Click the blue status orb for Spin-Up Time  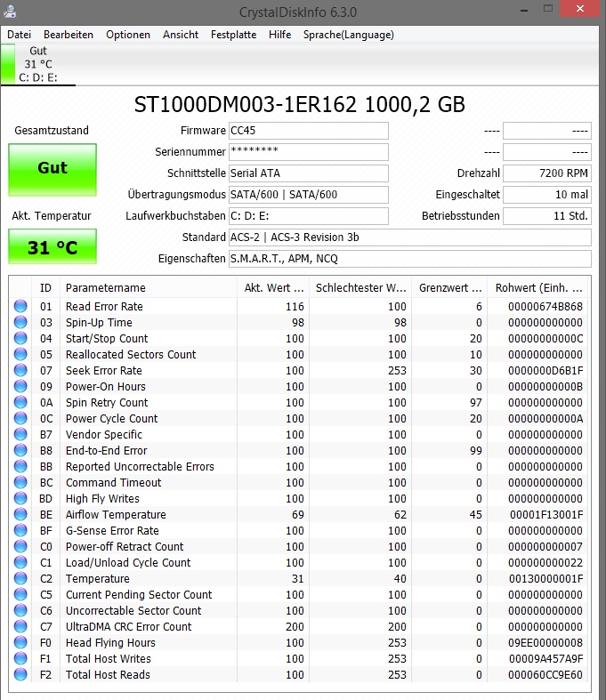[20, 322]
